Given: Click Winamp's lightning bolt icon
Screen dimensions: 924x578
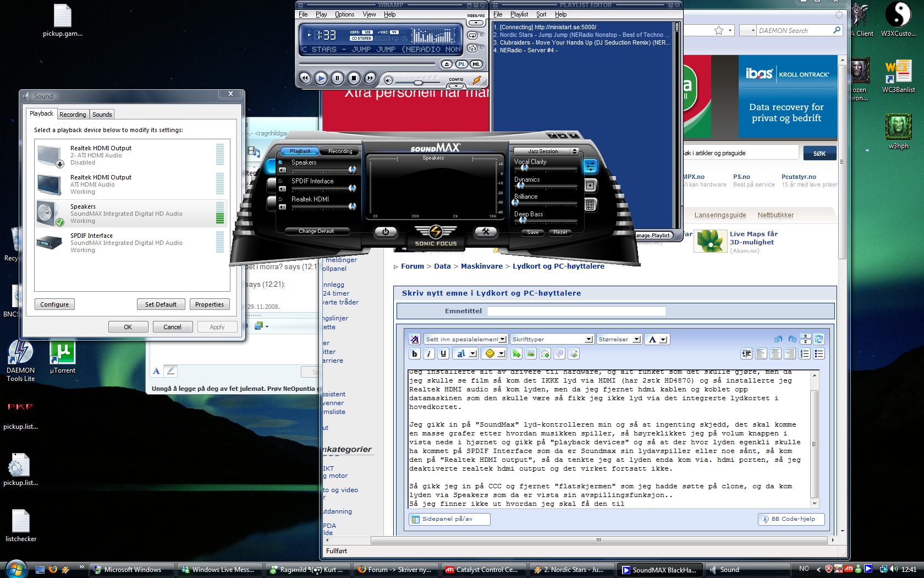Looking at the screenshot, I should click(477, 80).
